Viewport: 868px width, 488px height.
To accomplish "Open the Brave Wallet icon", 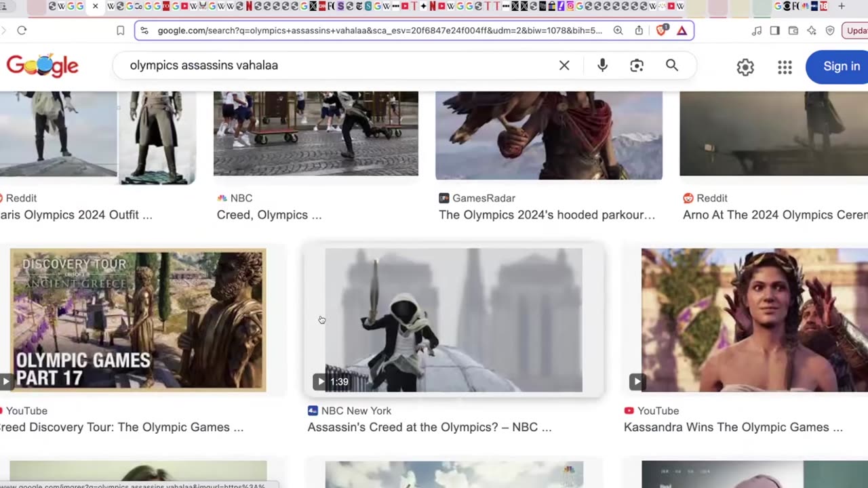I will pyautogui.click(x=793, y=30).
